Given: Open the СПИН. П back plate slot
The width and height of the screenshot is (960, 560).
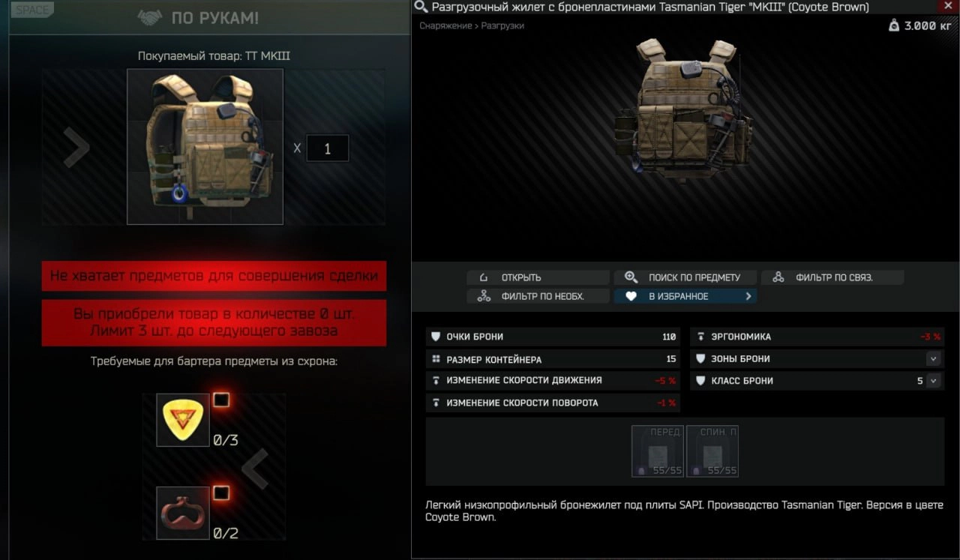Looking at the screenshot, I should [x=712, y=451].
